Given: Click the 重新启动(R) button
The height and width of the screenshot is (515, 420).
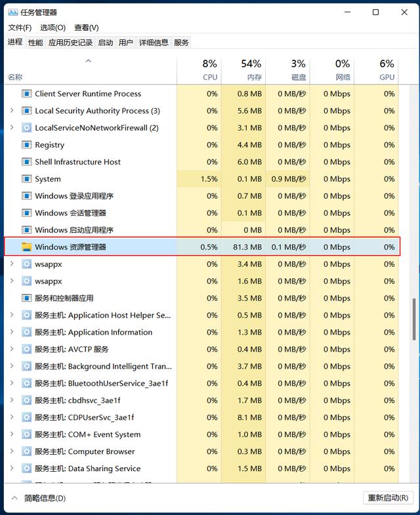Looking at the screenshot, I should coord(388,498).
